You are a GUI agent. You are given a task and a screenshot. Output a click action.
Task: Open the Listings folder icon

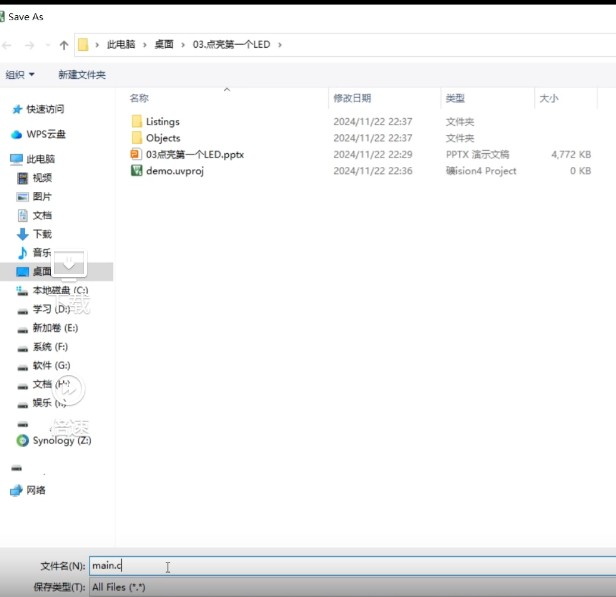136,121
